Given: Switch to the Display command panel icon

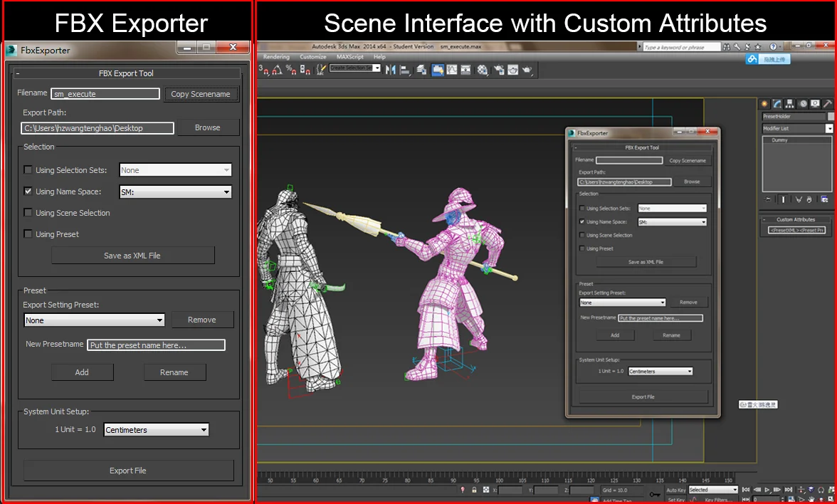Looking at the screenshot, I should pos(815,104).
